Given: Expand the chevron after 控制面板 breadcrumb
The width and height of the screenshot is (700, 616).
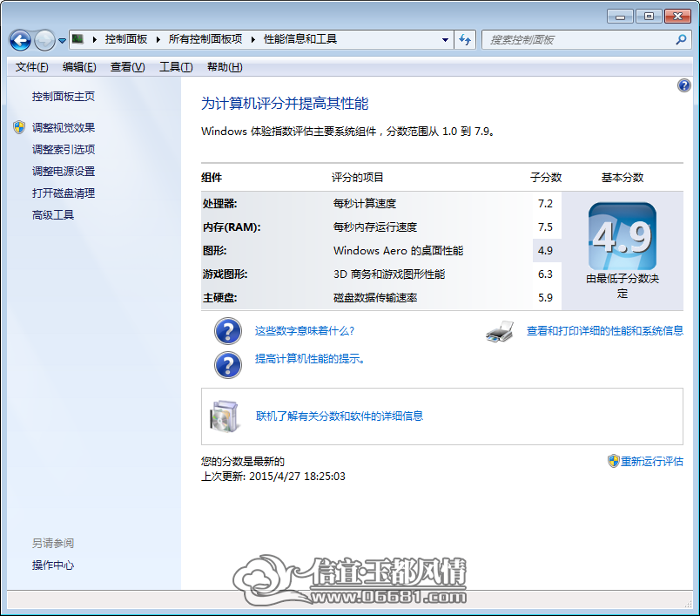Looking at the screenshot, I should [x=158, y=39].
